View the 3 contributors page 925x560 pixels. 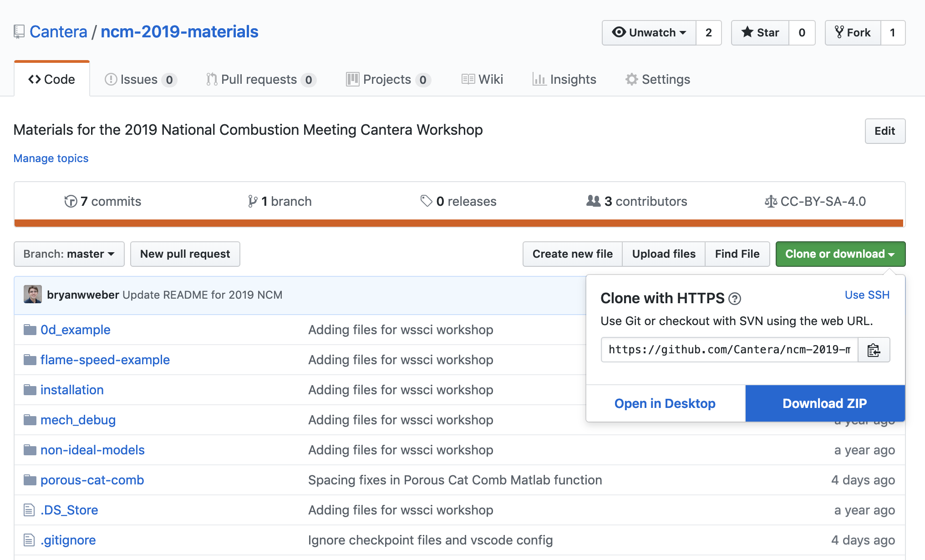tap(637, 201)
